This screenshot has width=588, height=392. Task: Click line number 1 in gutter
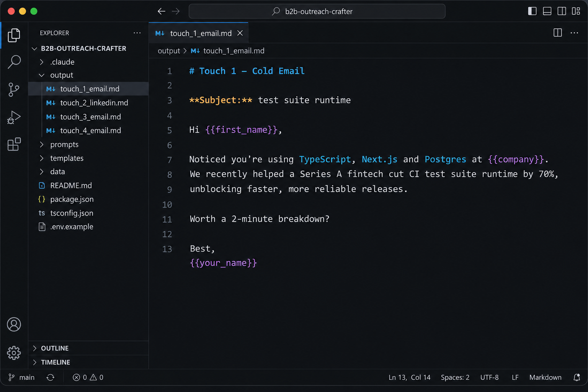tap(170, 71)
